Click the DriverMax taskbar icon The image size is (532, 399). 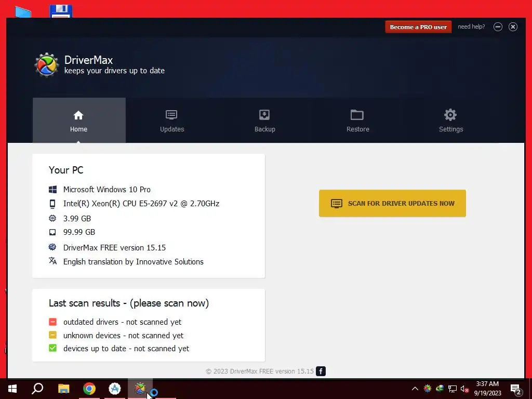[140, 389]
